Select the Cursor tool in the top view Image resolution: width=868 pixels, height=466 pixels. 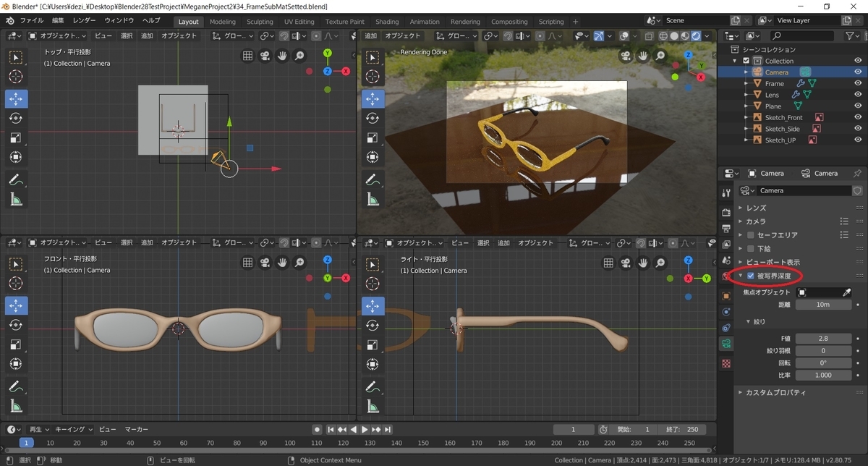16,76
